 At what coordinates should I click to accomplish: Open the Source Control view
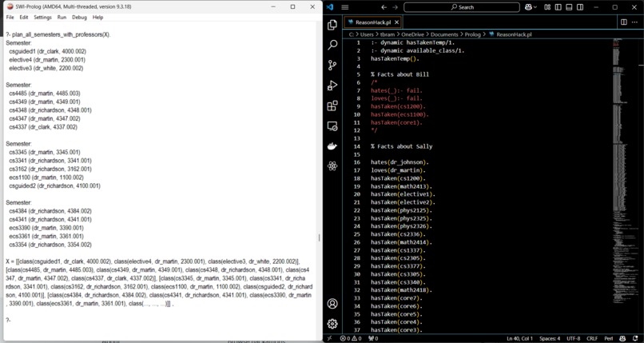332,65
